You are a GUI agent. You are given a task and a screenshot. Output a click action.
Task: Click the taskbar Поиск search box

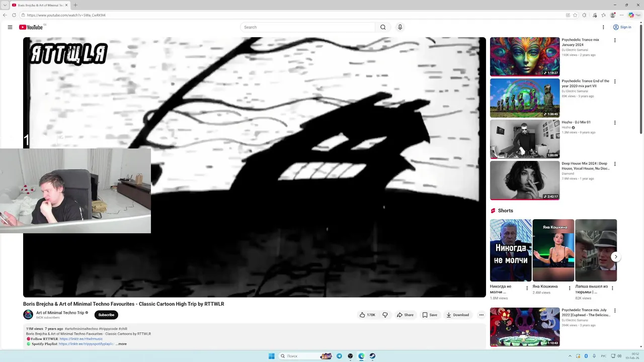305,356
